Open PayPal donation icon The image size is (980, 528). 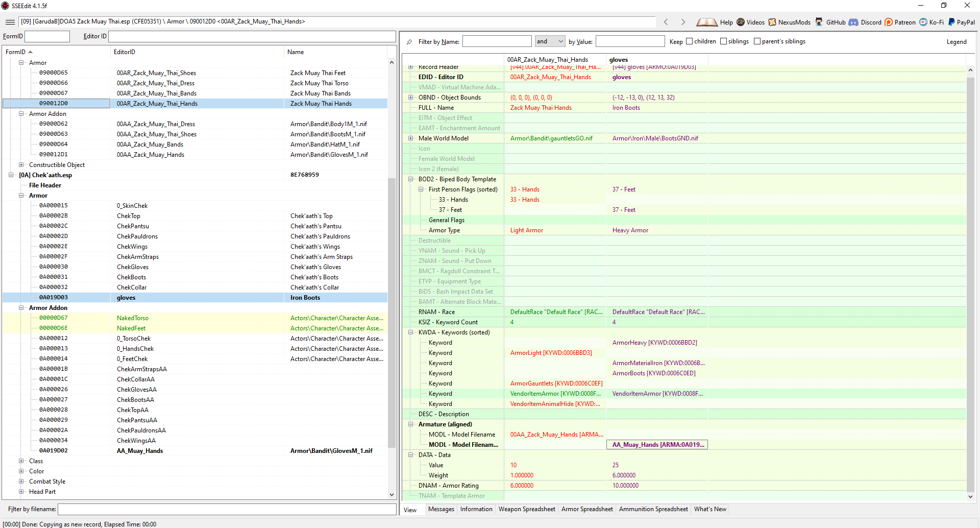tap(951, 22)
